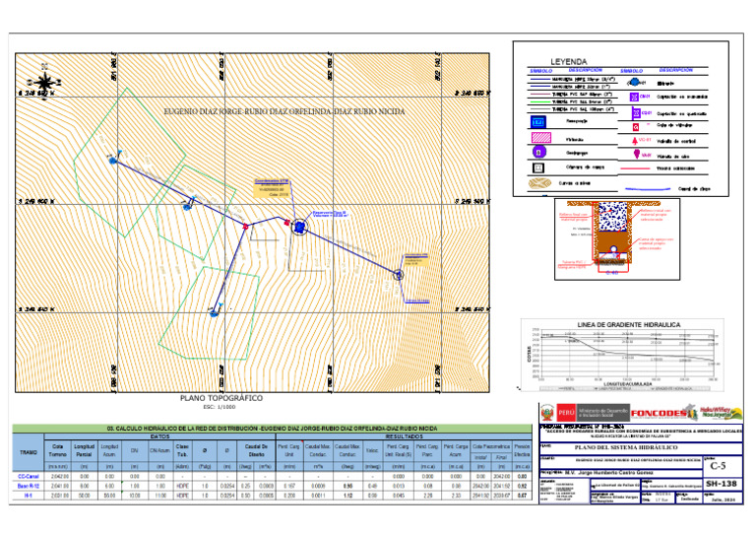Select the green pipe line legend sample
The width and height of the screenshot is (756, 535).
pyautogui.click(x=540, y=102)
